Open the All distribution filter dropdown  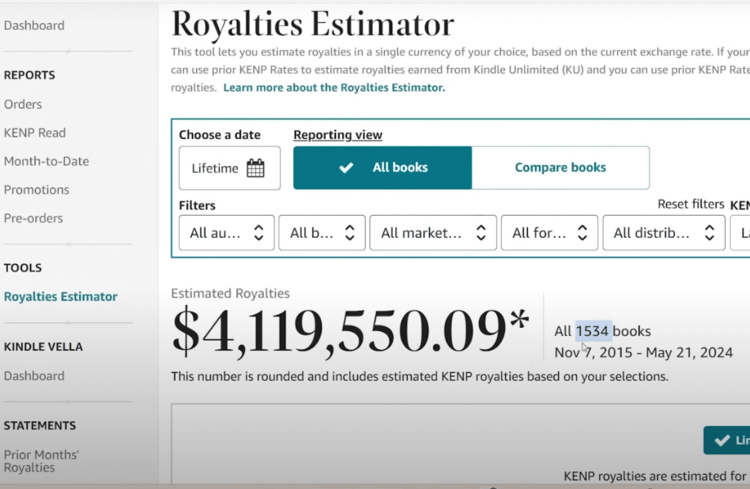663,233
